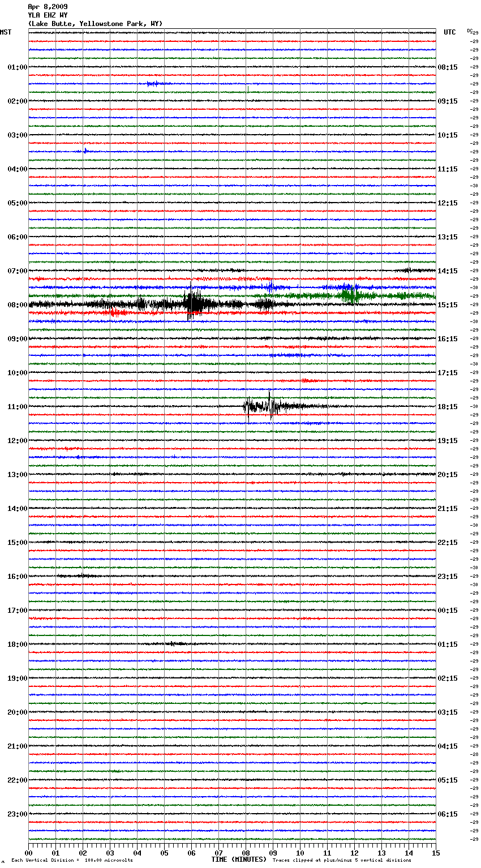The width and height of the screenshot is (481, 868).
Task: Click the '14:15' UTC time label
Action: [448, 271]
